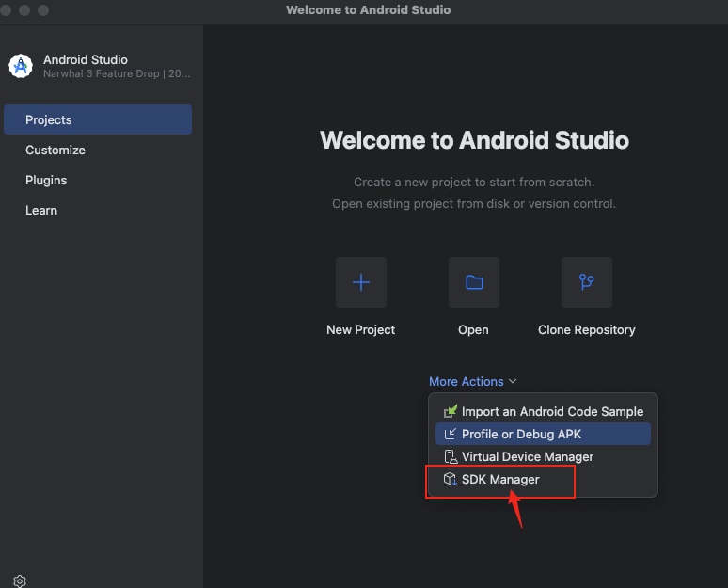Open the Projects section

click(x=98, y=119)
